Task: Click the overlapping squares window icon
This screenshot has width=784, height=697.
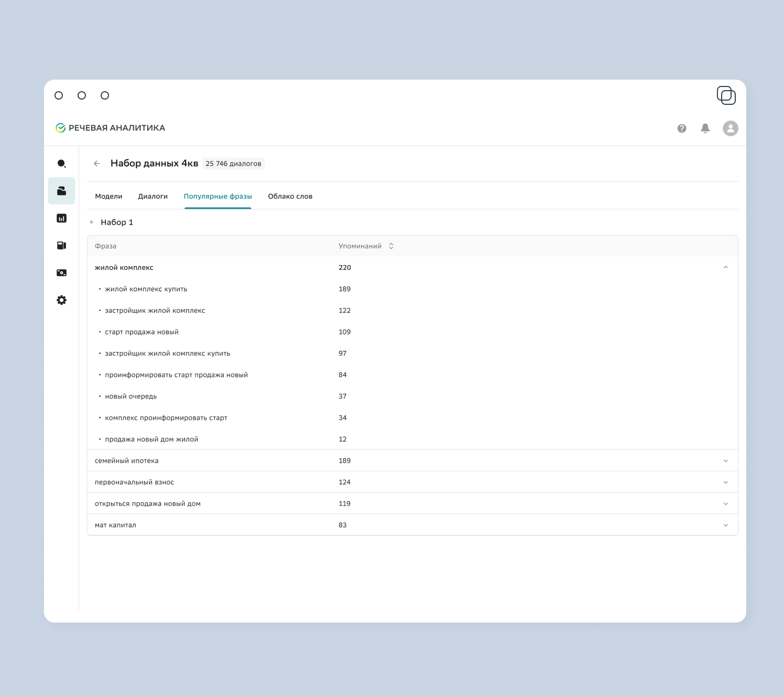Action: pyautogui.click(x=726, y=95)
